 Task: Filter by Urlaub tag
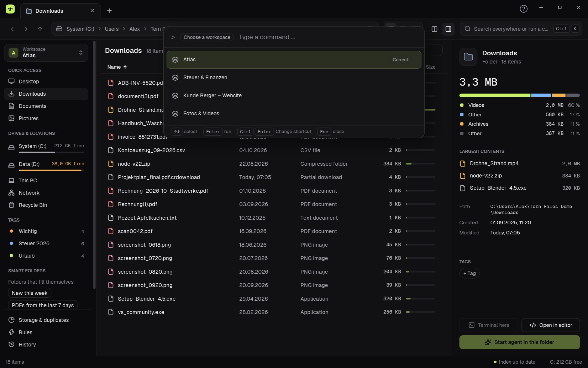tap(46, 256)
